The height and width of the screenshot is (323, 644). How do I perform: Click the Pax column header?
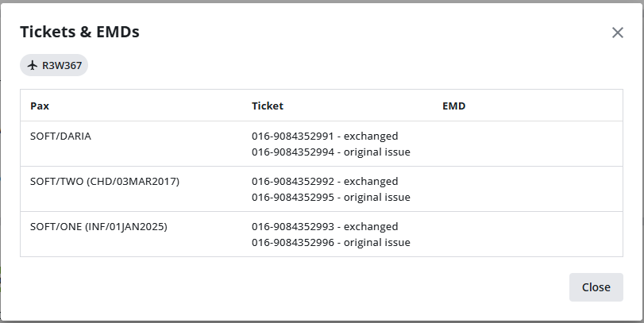[40, 106]
